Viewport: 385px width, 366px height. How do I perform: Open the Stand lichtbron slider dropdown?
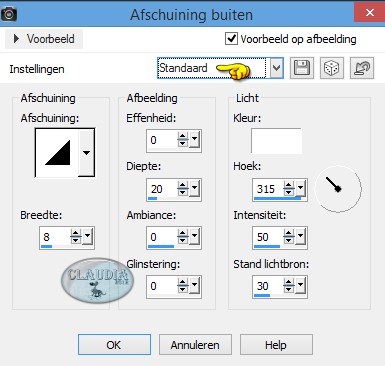(300, 285)
